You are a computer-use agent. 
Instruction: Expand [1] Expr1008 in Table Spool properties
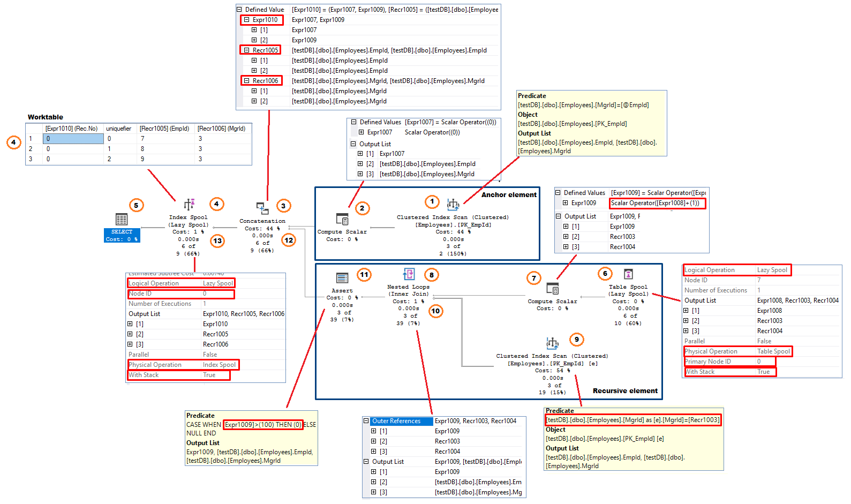click(686, 311)
